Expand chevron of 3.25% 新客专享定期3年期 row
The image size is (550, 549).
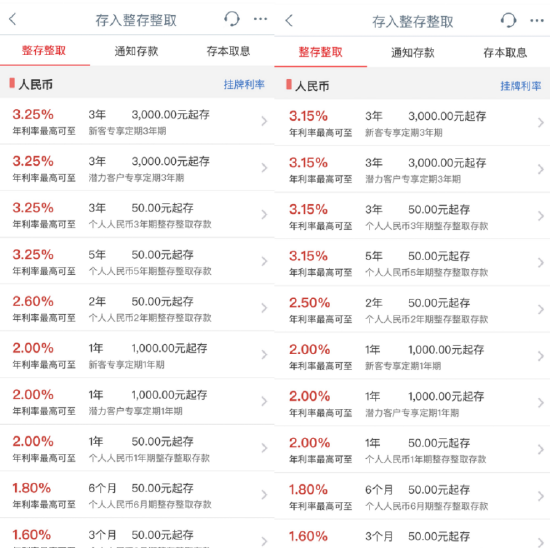[x=264, y=121]
